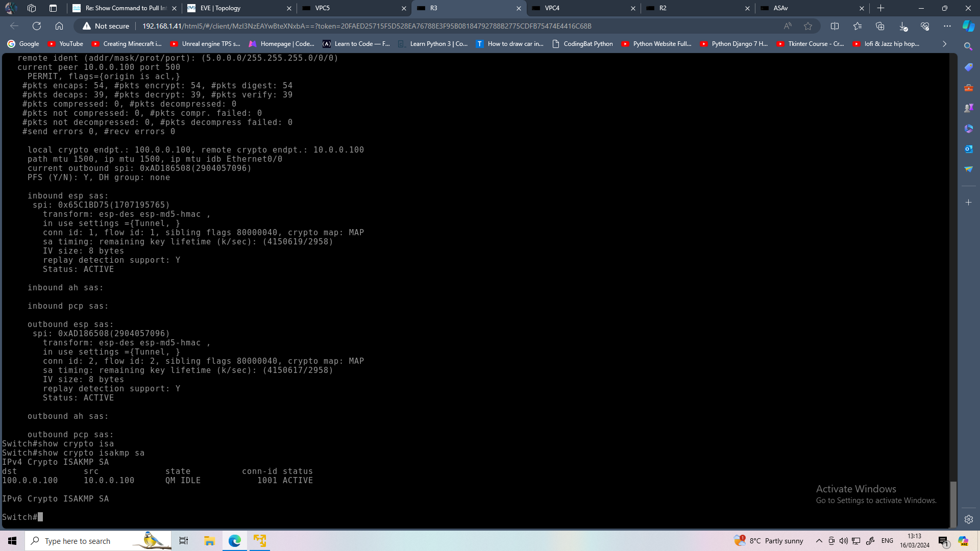Open Task View on taskbar
This screenshot has height=551, width=980.
184,541
